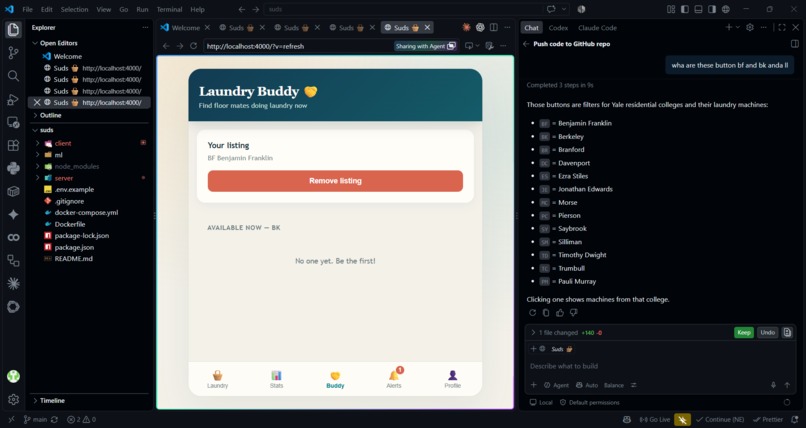Click Go Live in status bar

point(654,420)
